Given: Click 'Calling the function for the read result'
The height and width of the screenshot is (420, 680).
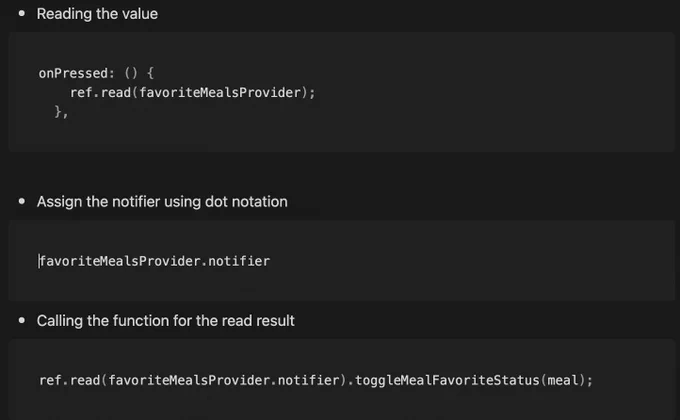Looking at the screenshot, I should (166, 321).
